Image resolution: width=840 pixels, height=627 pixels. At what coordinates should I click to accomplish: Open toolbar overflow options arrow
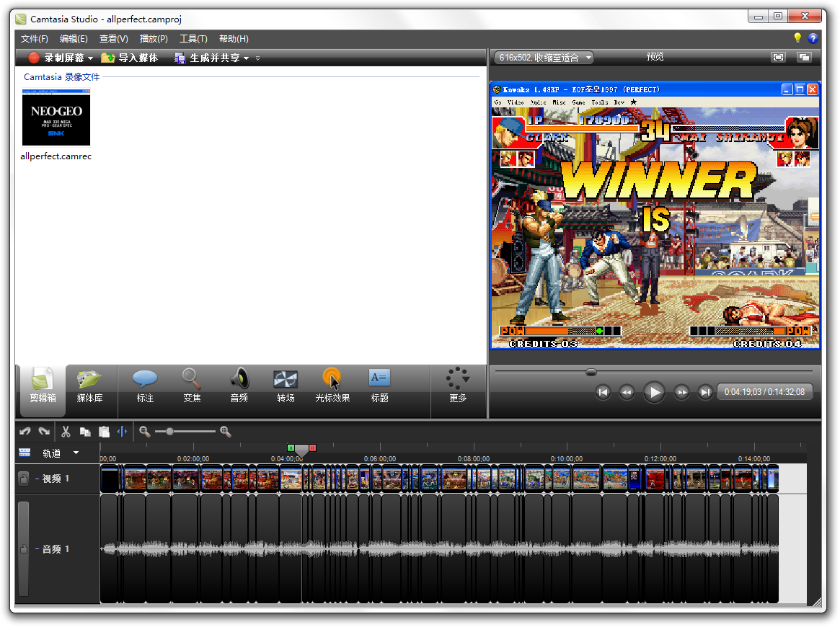[x=257, y=58]
